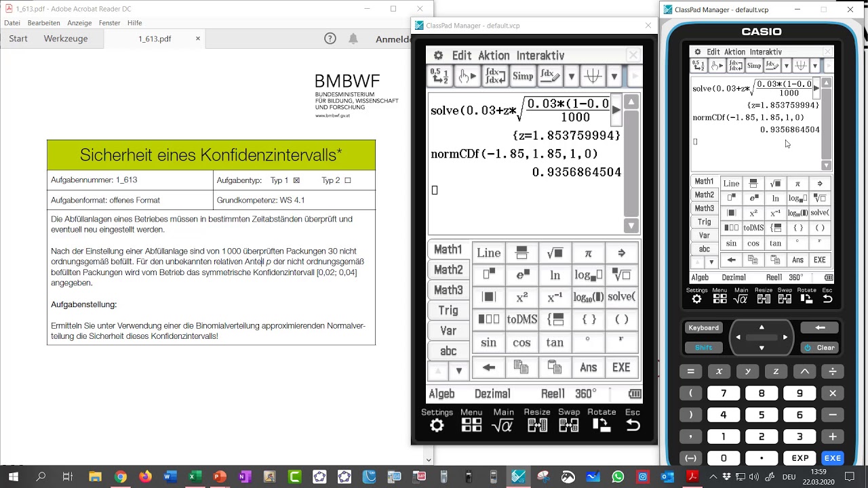Click absolute value key on large ClassPad keypad
The width and height of the screenshot is (868, 488).
[x=488, y=298]
